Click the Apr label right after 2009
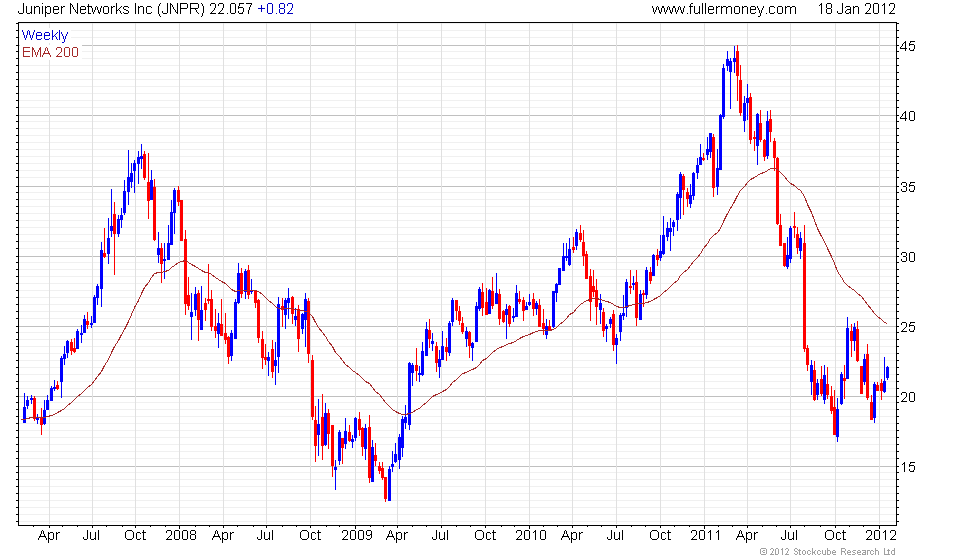This screenshot has width=980, height=560. (x=397, y=536)
